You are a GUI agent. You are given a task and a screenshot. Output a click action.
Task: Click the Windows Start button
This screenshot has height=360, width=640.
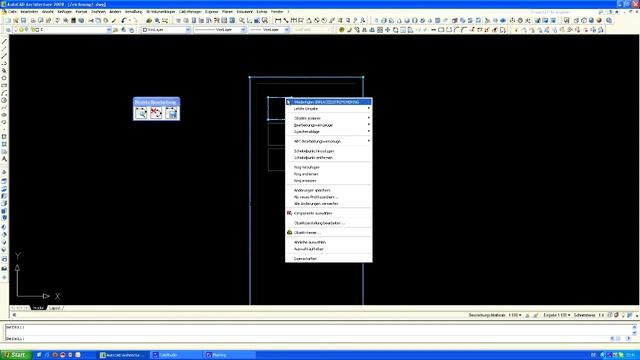coord(16,355)
